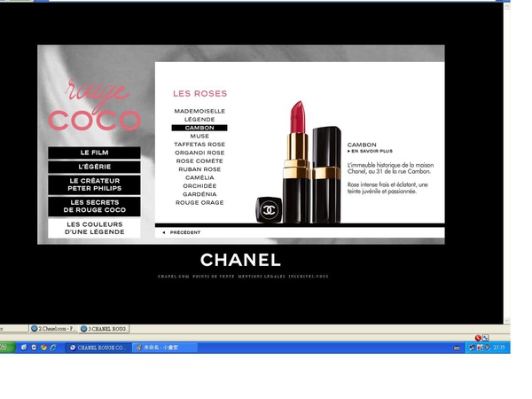Choose GARDÉNIA from the list
Screen dimensions: 532x399
coord(199,194)
